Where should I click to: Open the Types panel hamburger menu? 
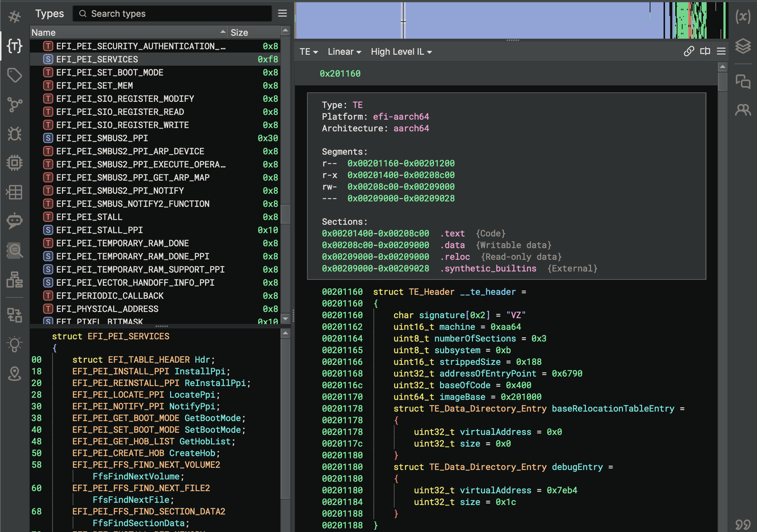pyautogui.click(x=283, y=14)
